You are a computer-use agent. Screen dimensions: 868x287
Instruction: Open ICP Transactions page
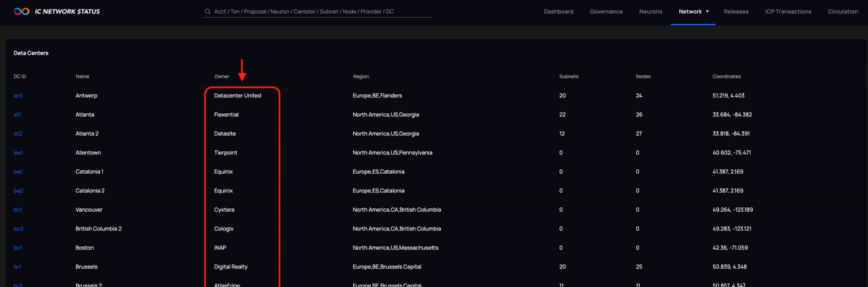click(788, 11)
